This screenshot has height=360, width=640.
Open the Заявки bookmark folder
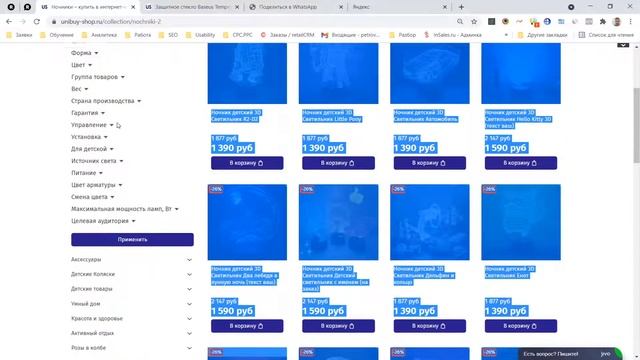[19, 35]
